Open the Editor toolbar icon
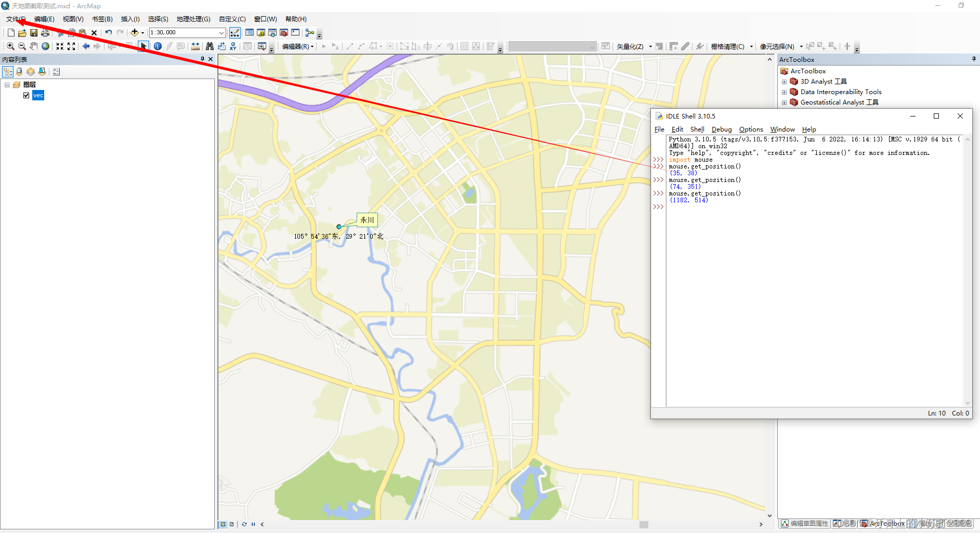Viewport: 980px width, 533px height. click(235, 33)
